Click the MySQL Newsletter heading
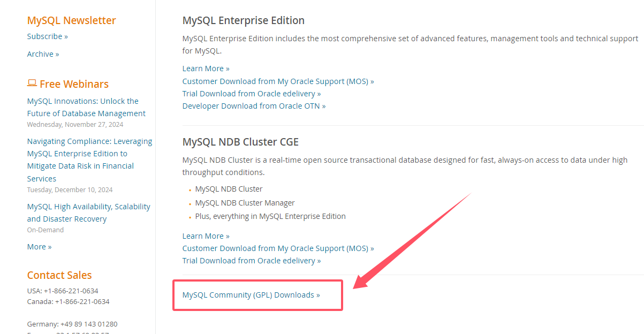Screen dimensions: 644x334 point(72,20)
